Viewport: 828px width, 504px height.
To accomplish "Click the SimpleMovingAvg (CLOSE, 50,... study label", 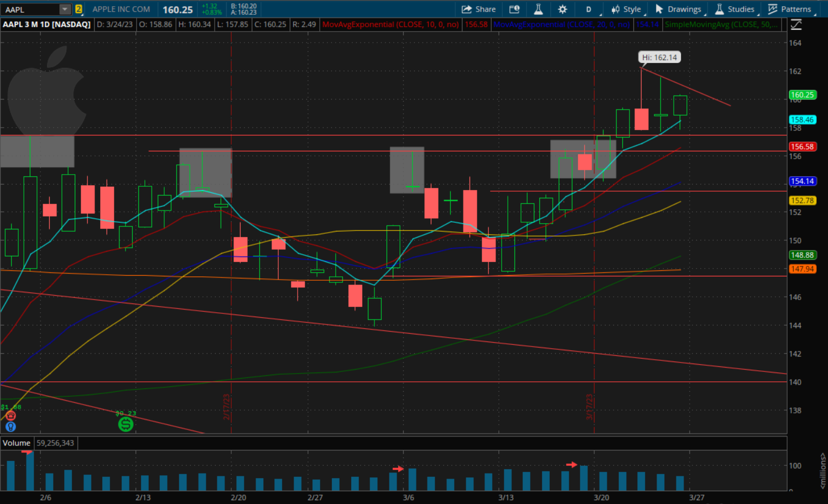I will pos(721,24).
